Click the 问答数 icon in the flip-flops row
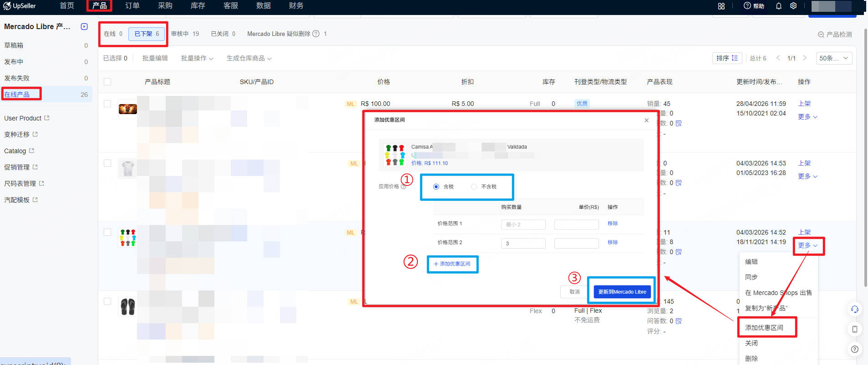868x365 pixels. click(679, 321)
